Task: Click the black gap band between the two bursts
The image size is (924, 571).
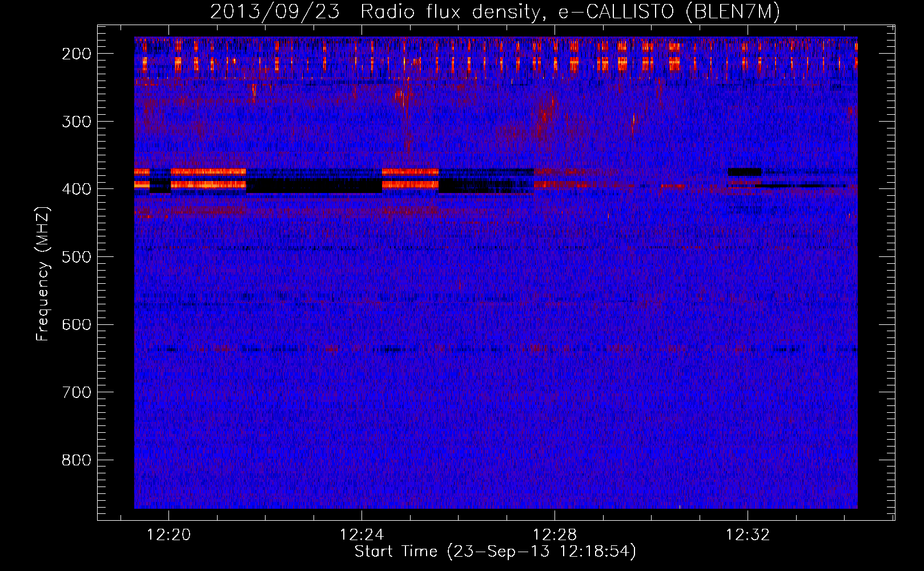Action: (314, 186)
